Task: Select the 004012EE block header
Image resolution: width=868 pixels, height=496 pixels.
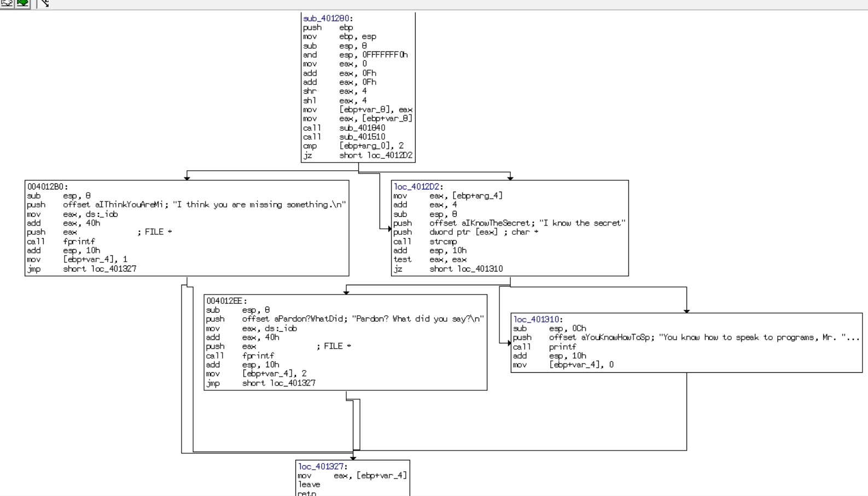Action: 227,301
